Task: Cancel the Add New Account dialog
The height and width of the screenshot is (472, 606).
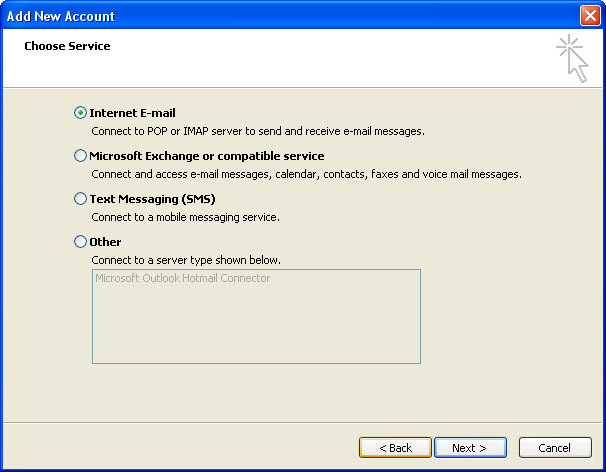Action: (555, 448)
